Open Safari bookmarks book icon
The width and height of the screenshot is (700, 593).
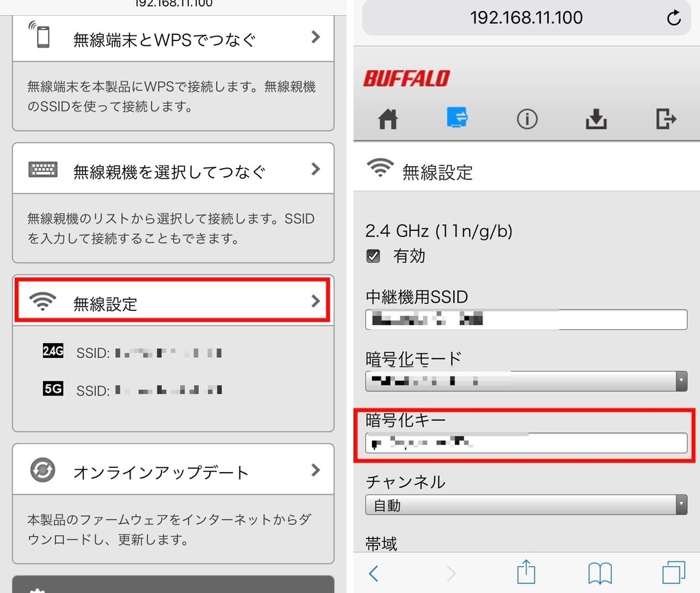click(x=600, y=573)
